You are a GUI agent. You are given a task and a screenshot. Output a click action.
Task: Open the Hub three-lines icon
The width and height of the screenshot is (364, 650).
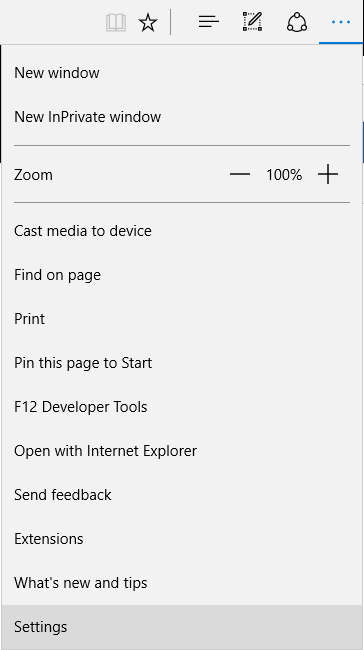tap(209, 22)
